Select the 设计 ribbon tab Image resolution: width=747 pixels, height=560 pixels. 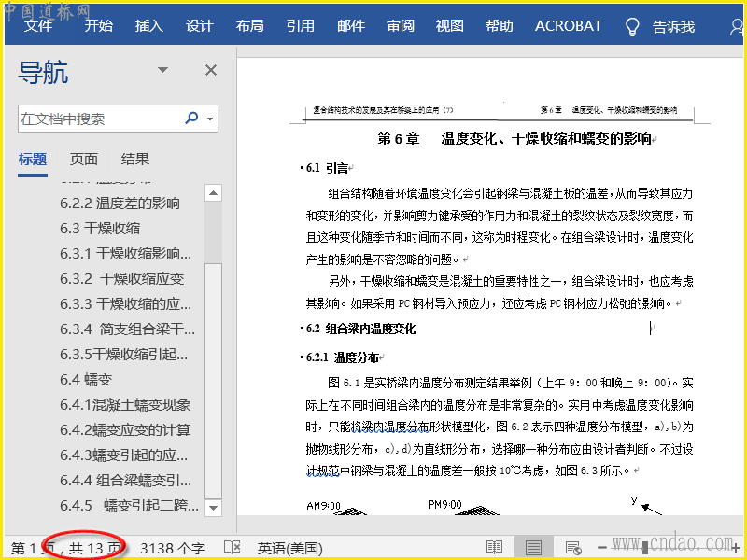pos(200,26)
